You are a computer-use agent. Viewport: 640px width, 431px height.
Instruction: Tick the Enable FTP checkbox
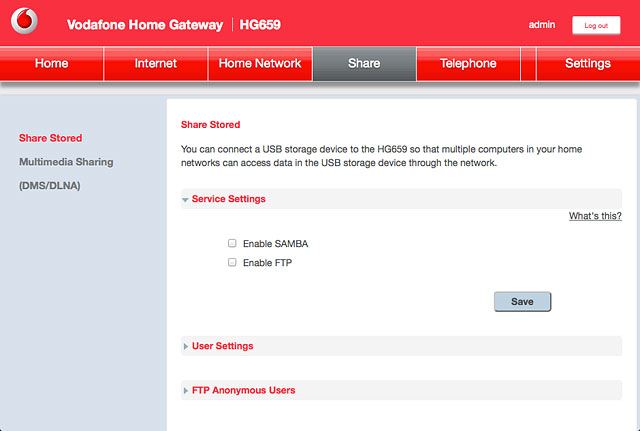point(232,262)
